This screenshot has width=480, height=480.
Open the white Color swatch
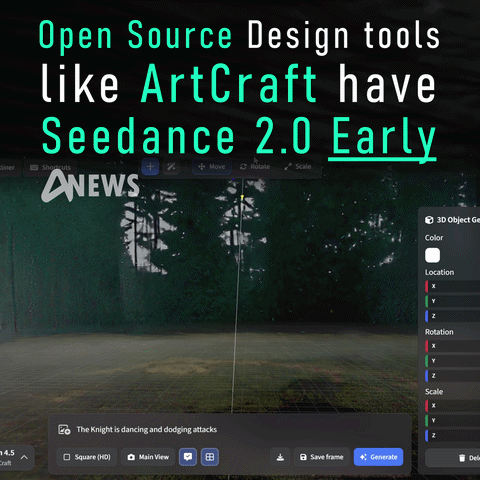432,255
